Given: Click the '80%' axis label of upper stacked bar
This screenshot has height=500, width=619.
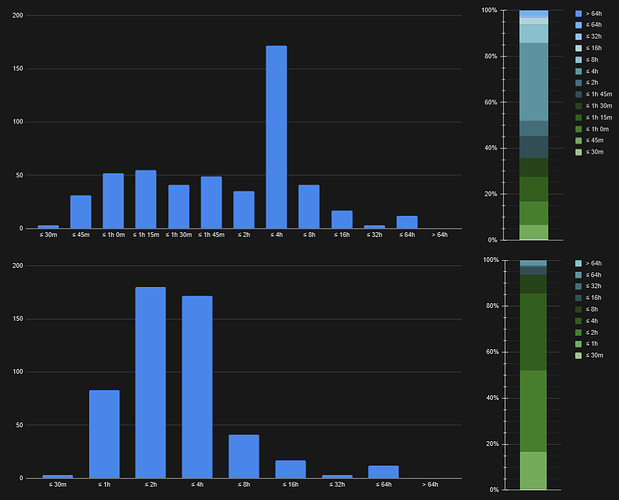Looking at the screenshot, I should pos(491,56).
